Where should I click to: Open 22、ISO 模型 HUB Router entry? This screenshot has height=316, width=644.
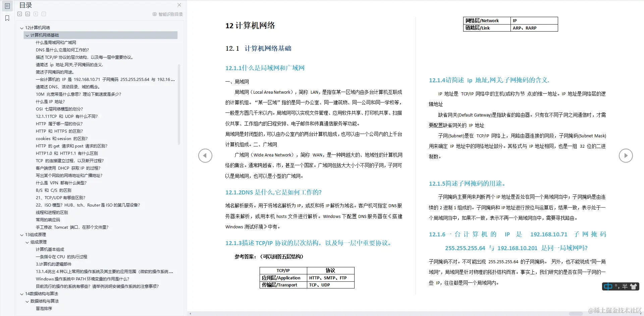pos(88,205)
